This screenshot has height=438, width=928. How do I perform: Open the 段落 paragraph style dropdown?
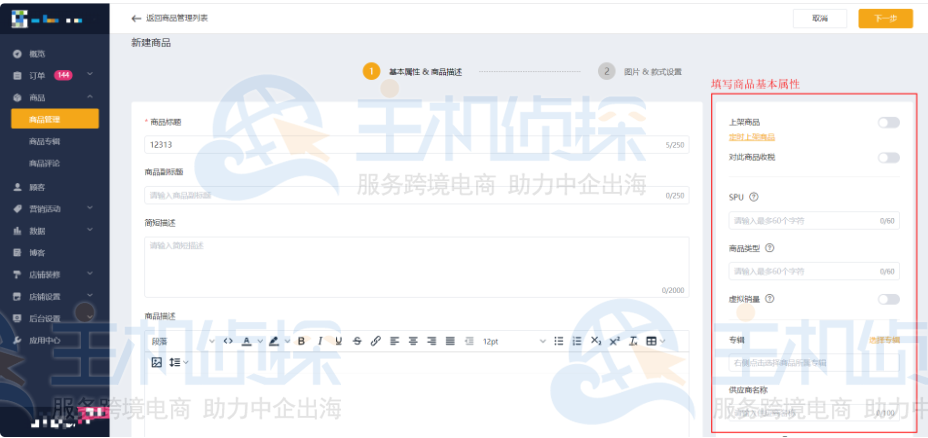coord(183,341)
